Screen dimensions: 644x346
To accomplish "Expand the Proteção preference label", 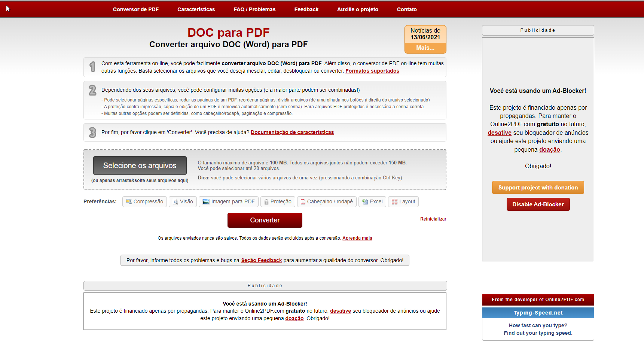I will pos(281,201).
